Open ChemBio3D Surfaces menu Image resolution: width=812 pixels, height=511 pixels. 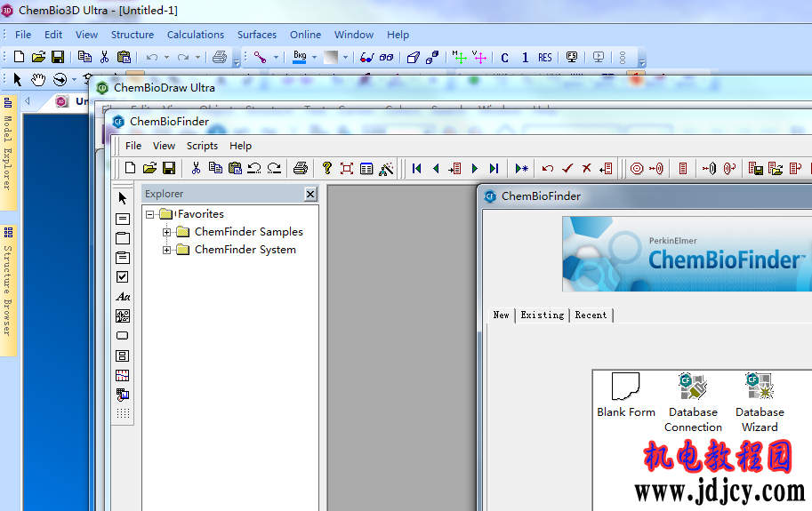[x=257, y=35]
